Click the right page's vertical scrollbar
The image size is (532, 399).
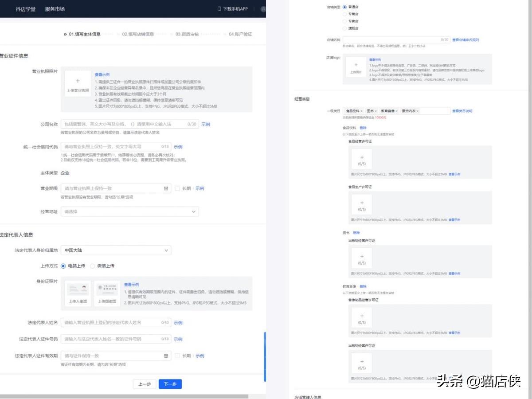tap(530, 199)
